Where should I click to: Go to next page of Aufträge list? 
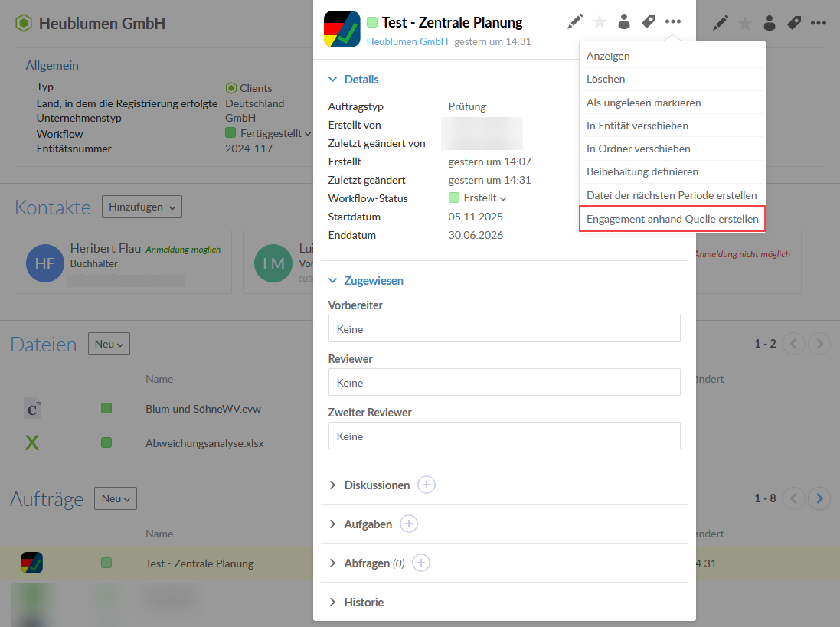coord(819,498)
